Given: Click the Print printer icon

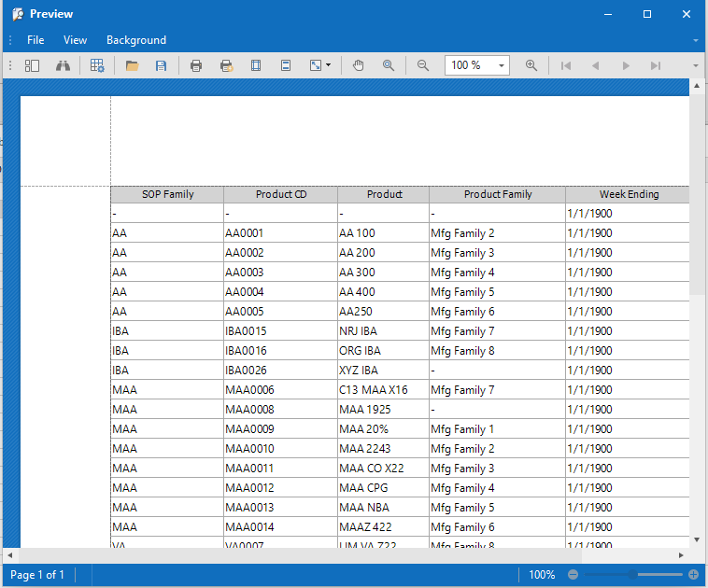Looking at the screenshot, I should [x=196, y=66].
